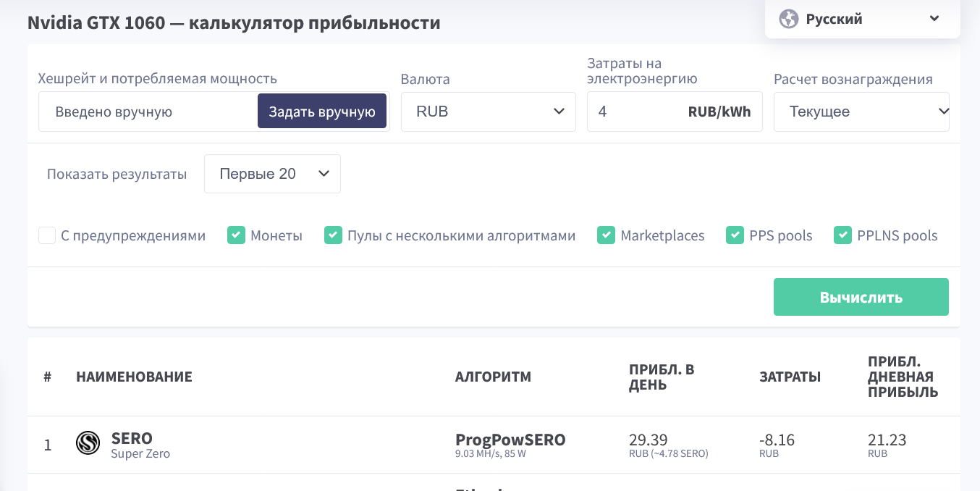Click the globe icon in language selector
The height and width of the screenshot is (491, 980).
coord(788,19)
